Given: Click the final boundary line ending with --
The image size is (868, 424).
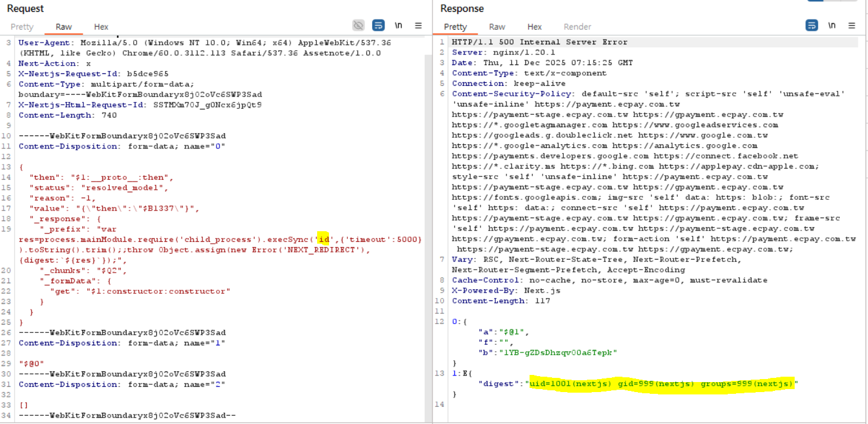Looking at the screenshot, I should 127,415.
